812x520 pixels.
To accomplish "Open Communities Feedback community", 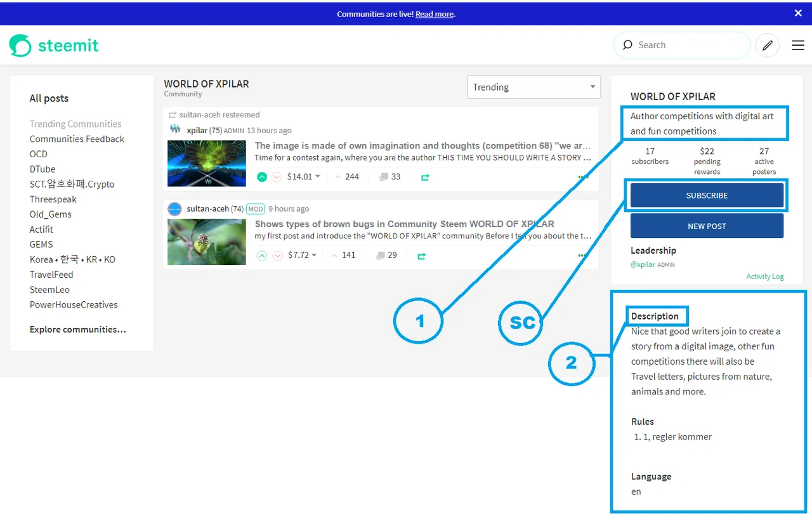I will click(77, 139).
